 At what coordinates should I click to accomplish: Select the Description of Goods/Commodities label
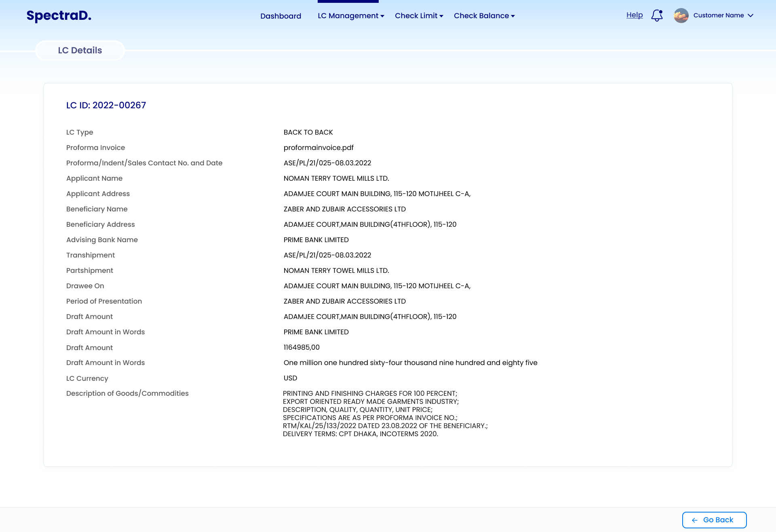(x=127, y=393)
